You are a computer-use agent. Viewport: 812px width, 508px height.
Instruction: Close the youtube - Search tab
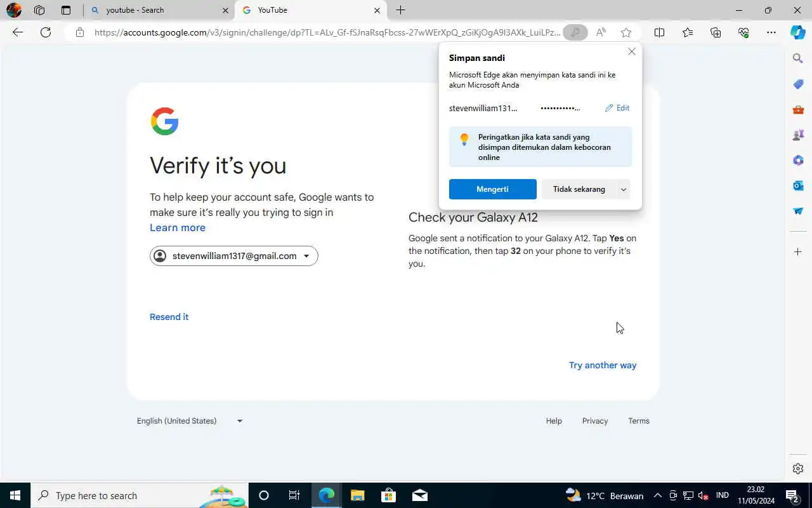[226, 10]
